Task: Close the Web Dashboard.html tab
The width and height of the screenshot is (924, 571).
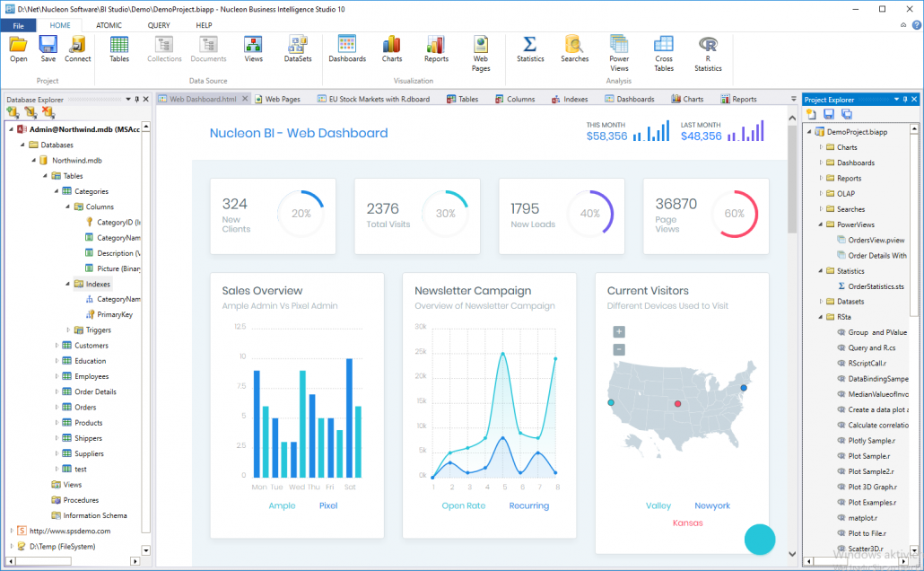Action: click(x=245, y=99)
